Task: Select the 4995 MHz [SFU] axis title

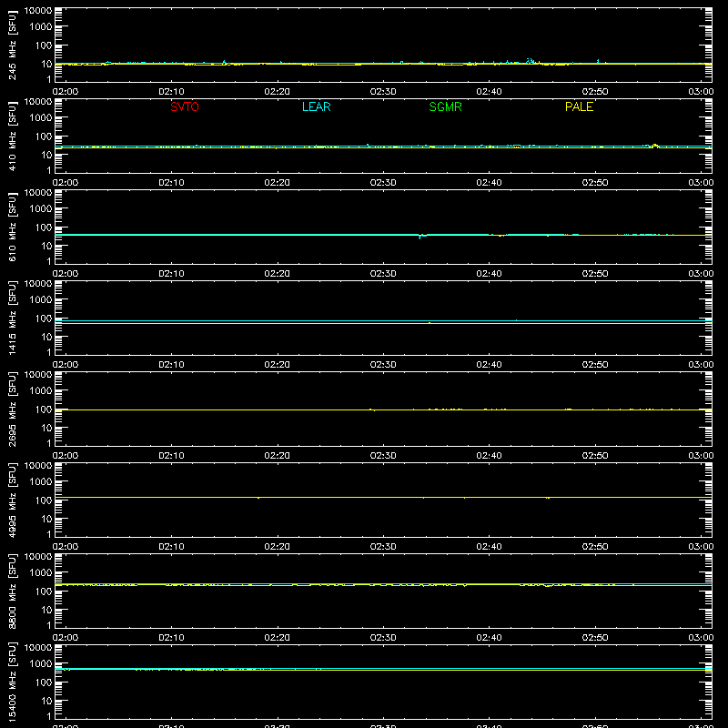Action: 12,500
